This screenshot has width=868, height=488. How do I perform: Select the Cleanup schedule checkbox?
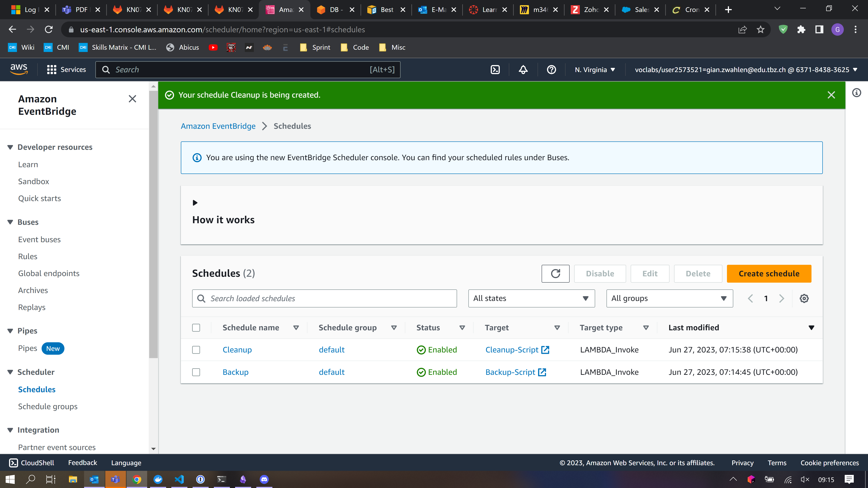196,350
